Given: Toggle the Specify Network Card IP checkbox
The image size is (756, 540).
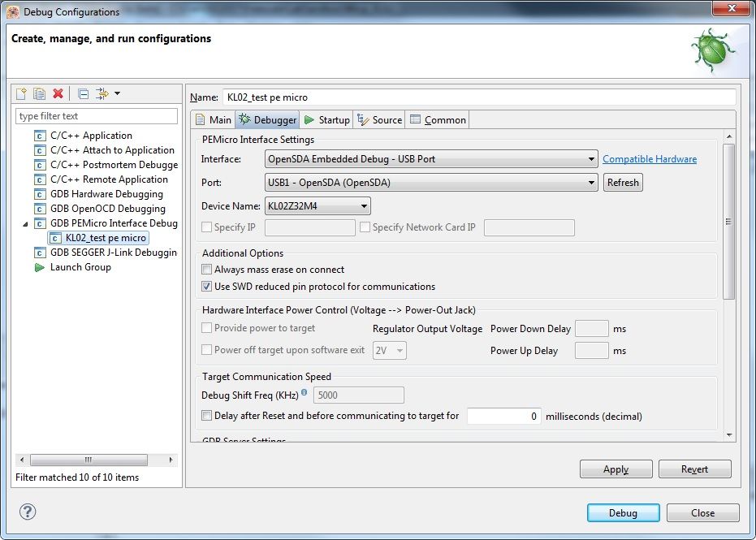Looking at the screenshot, I should click(x=365, y=227).
